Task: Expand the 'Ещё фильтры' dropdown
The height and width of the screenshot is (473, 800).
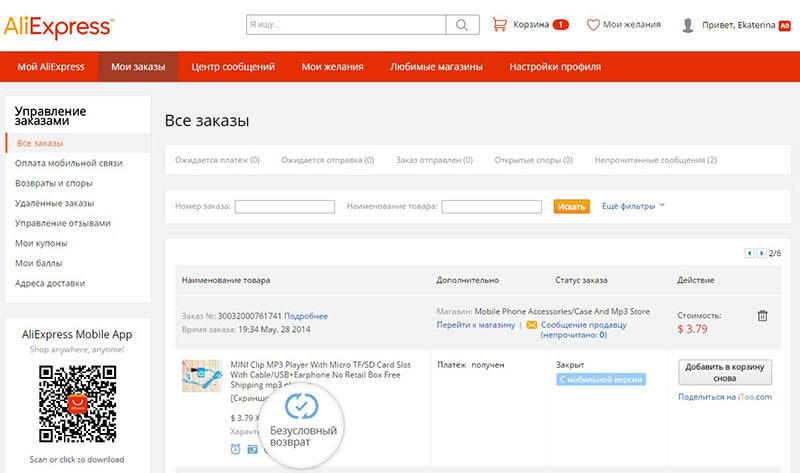Action: coord(633,206)
